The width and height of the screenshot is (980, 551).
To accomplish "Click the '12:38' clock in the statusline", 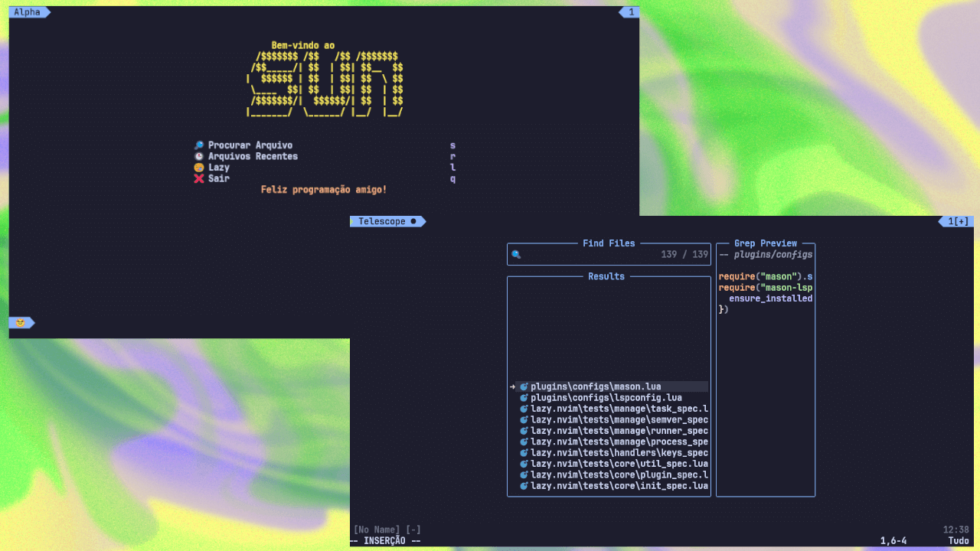I will point(956,530).
